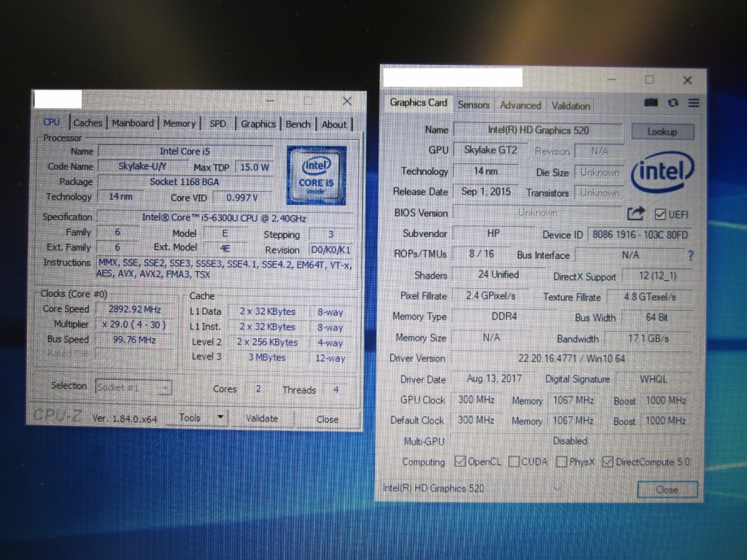Image resolution: width=747 pixels, height=560 pixels.
Task: Maximize the GPU-Z window
Action: pyautogui.click(x=649, y=80)
